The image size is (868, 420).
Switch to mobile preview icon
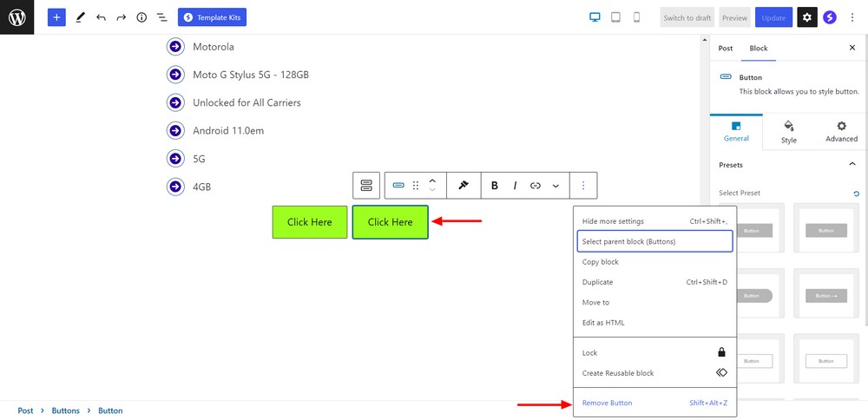tap(636, 17)
